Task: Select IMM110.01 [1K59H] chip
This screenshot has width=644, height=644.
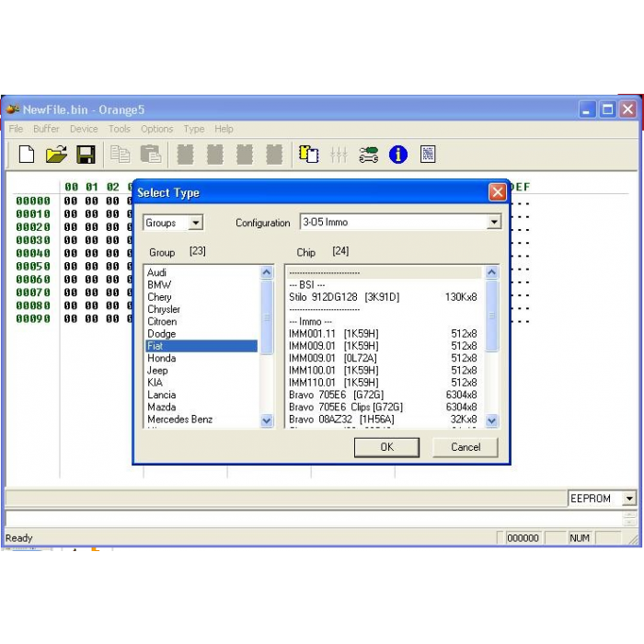Action: coord(384,383)
